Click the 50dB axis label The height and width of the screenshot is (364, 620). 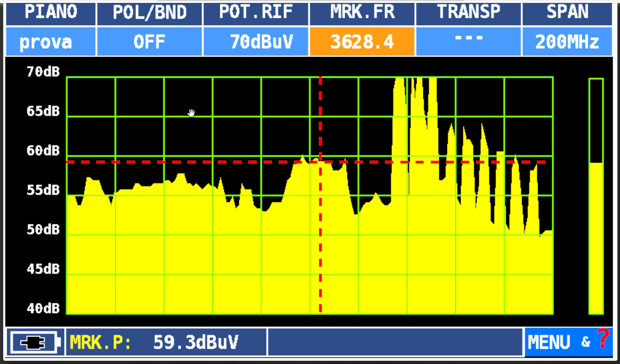pos(43,229)
